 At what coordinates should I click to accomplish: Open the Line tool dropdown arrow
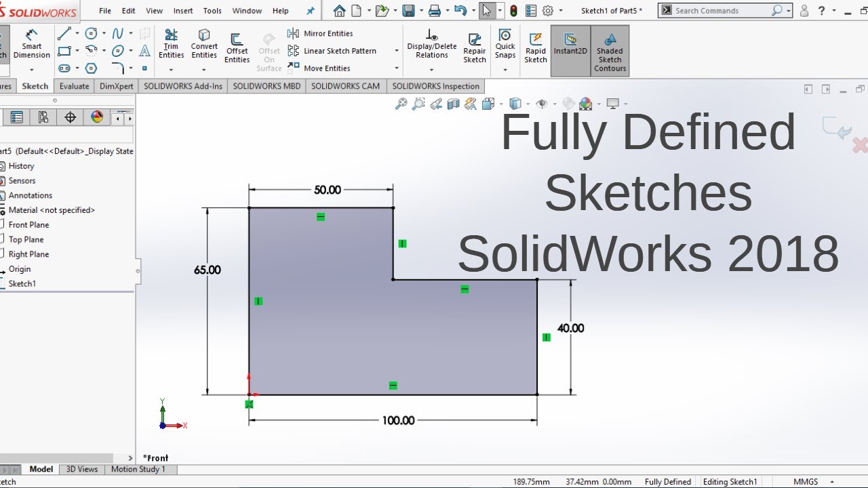pos(77,33)
